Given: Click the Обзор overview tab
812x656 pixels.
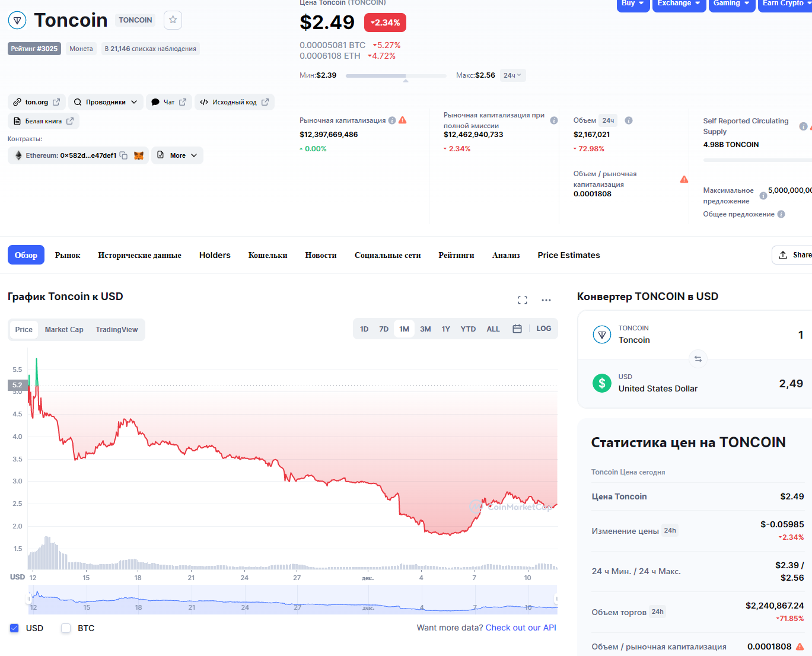Looking at the screenshot, I should point(26,255).
